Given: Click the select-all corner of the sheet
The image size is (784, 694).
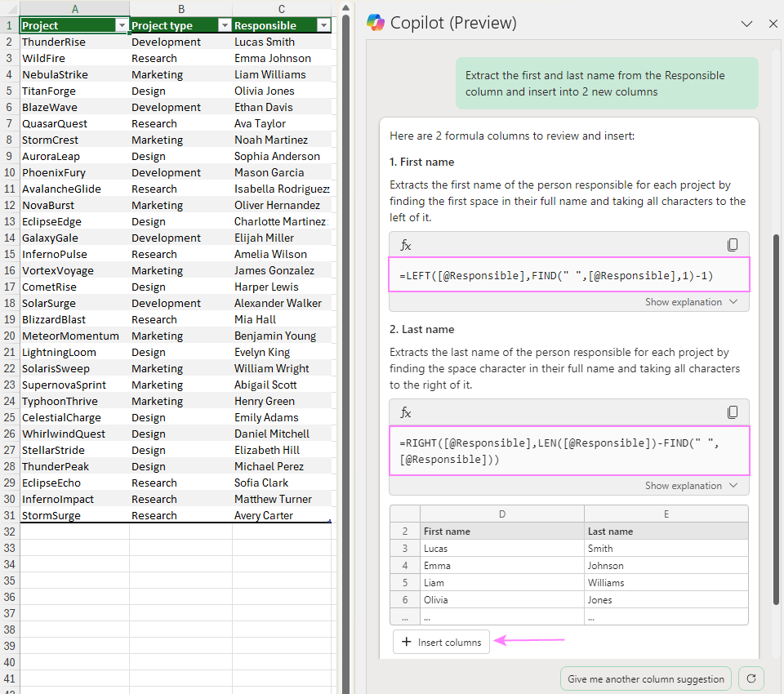Looking at the screenshot, I should 10,9.
